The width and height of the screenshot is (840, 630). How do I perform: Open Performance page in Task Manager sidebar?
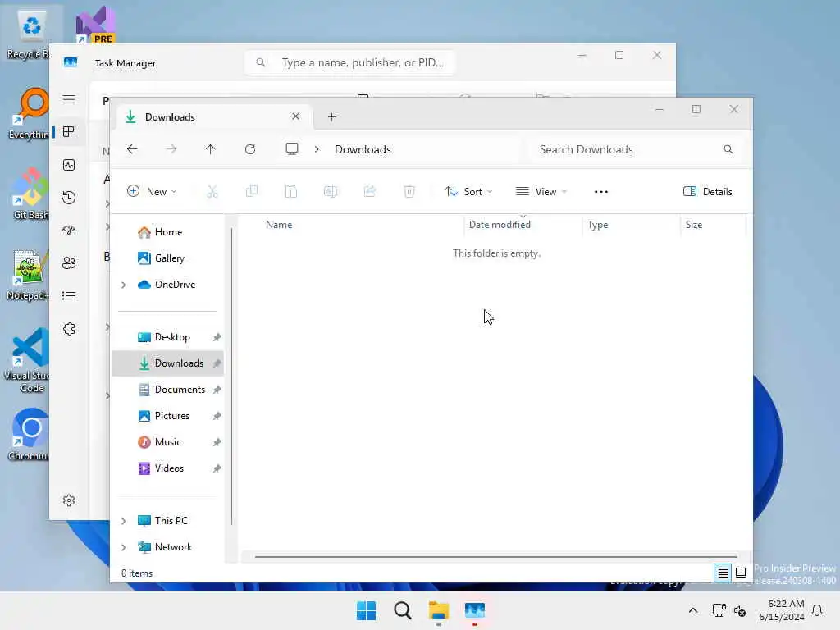click(69, 165)
